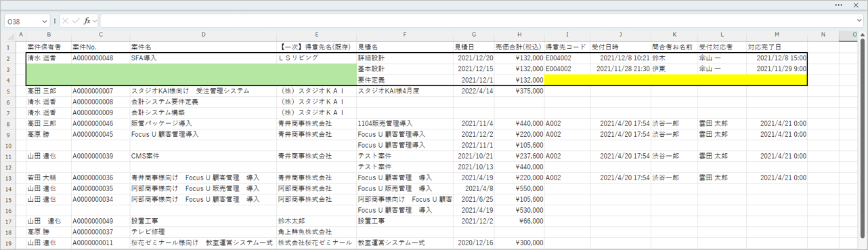Viewport: 868px width, 250px height.
Task: Click the fx insert function icon
Action: (x=87, y=21)
